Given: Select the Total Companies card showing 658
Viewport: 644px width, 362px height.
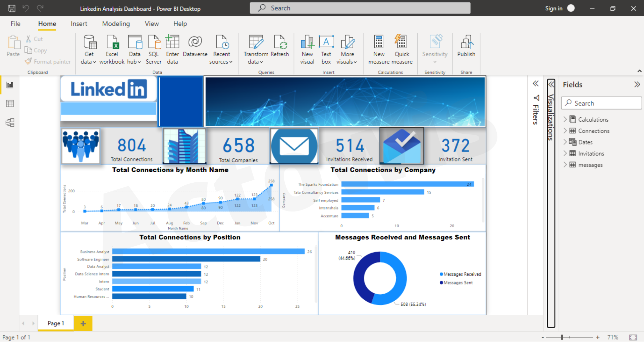Looking at the screenshot, I should click(238, 146).
